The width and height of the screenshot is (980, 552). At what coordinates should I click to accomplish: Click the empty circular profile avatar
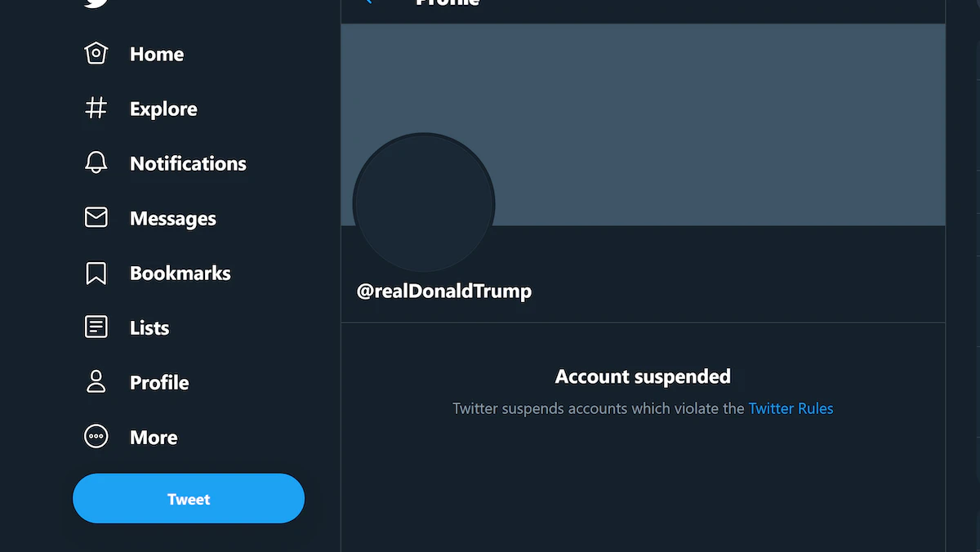click(424, 203)
